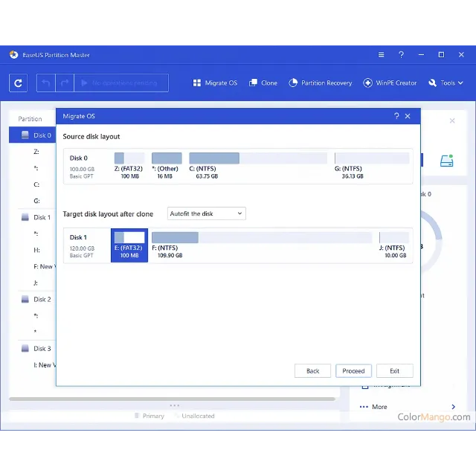
Task: Open Partition Recovery from the toolbar
Action: coord(320,83)
